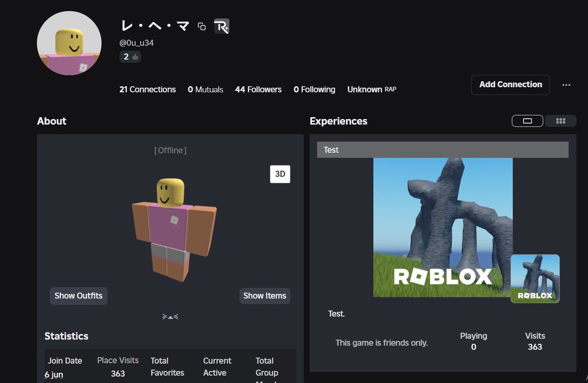Click the profile avatar headshot
The width and height of the screenshot is (588, 383).
point(69,43)
